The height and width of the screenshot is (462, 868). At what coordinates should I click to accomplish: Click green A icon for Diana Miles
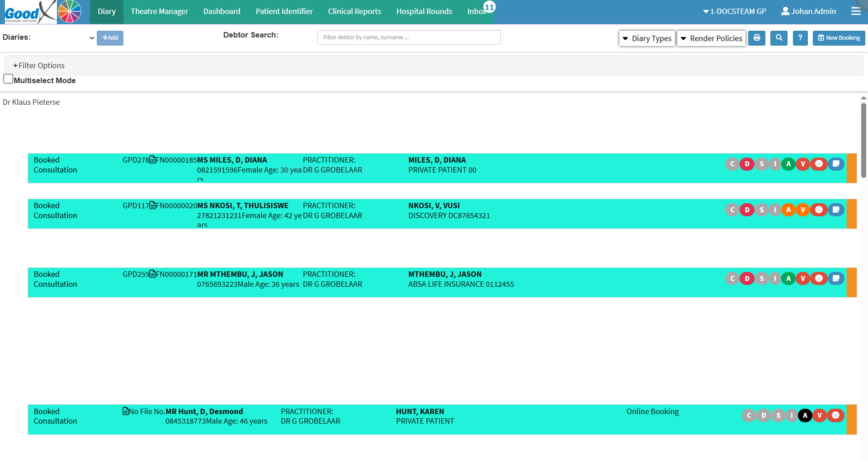pos(788,164)
